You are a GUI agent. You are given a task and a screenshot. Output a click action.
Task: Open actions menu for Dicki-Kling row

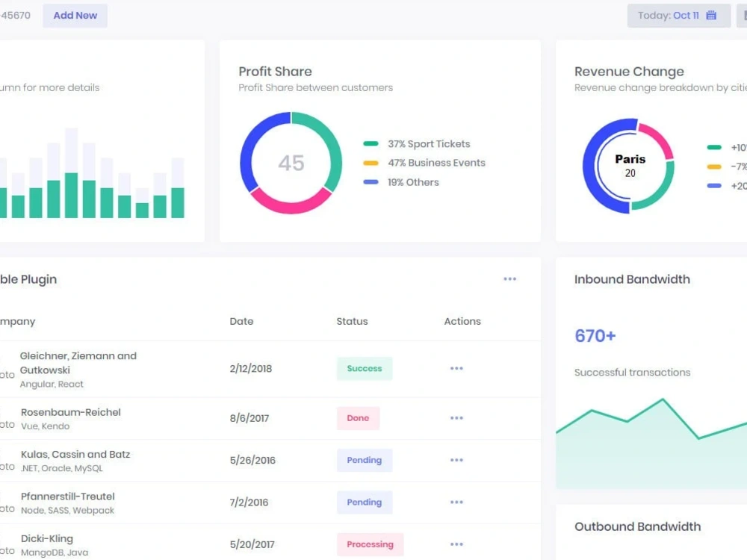click(x=456, y=544)
